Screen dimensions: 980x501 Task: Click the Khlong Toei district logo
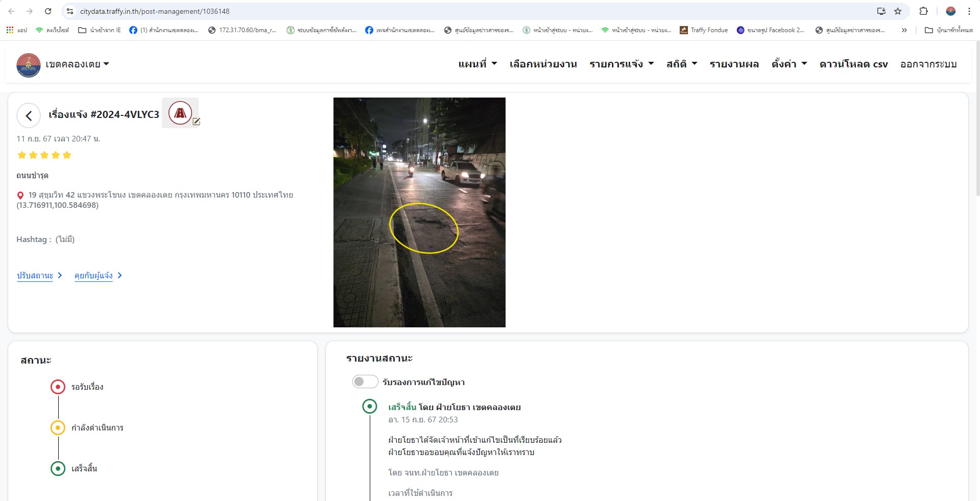29,65
